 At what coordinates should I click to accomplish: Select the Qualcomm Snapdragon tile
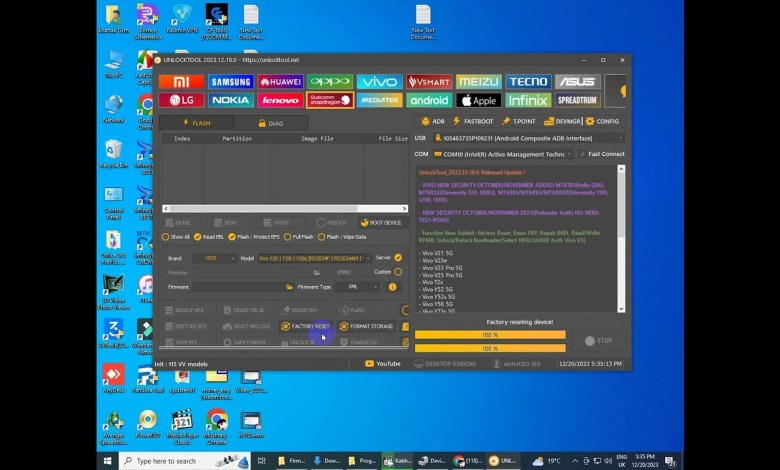coord(330,100)
